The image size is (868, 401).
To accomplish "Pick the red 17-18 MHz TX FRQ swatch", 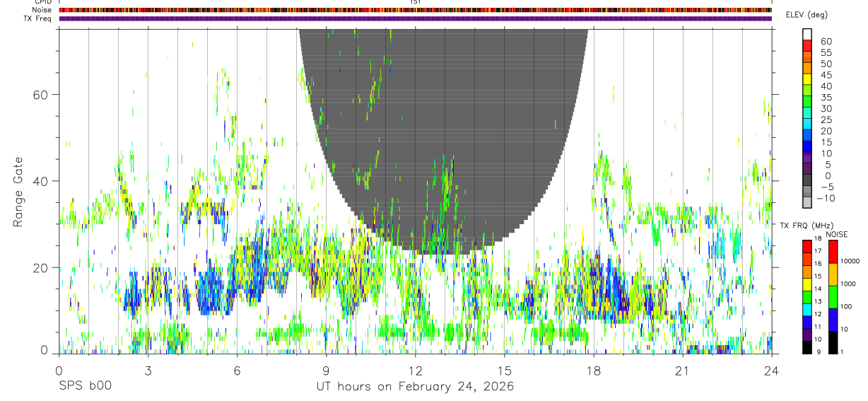I will click(x=807, y=246).
